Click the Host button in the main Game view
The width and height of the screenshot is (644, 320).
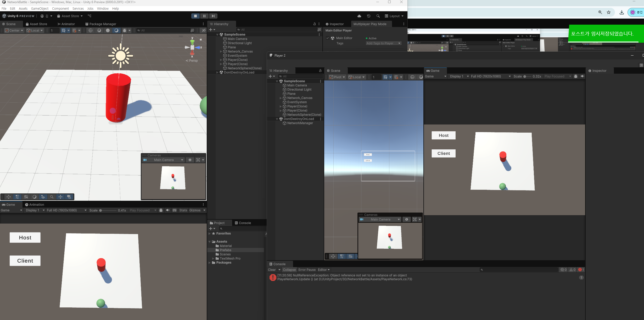25,237
